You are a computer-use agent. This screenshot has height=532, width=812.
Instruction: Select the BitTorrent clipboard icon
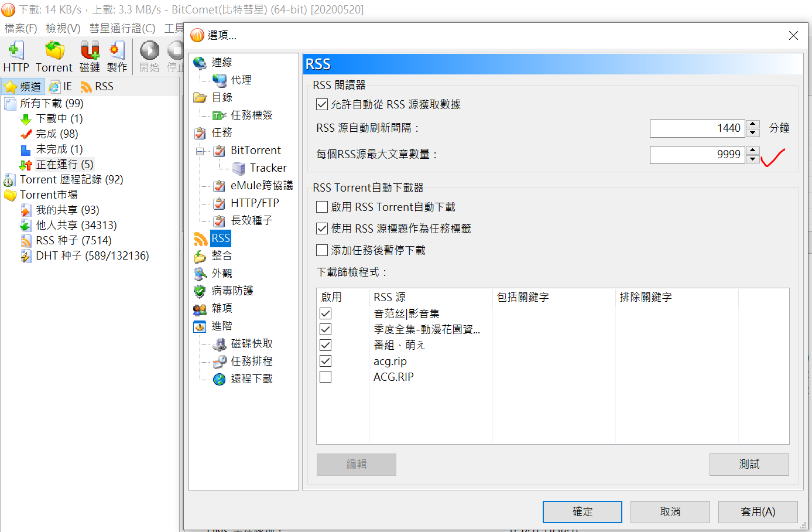(220, 151)
